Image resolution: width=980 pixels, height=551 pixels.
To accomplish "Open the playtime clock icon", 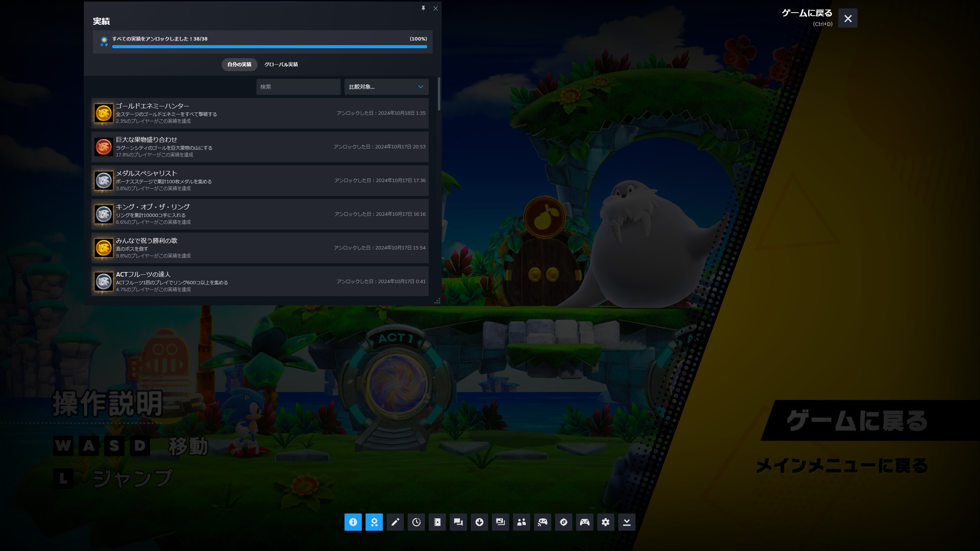I will pos(416,522).
